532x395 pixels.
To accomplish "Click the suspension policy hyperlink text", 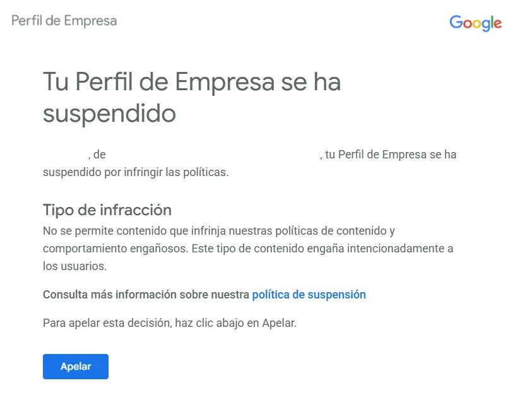I will [x=309, y=294].
